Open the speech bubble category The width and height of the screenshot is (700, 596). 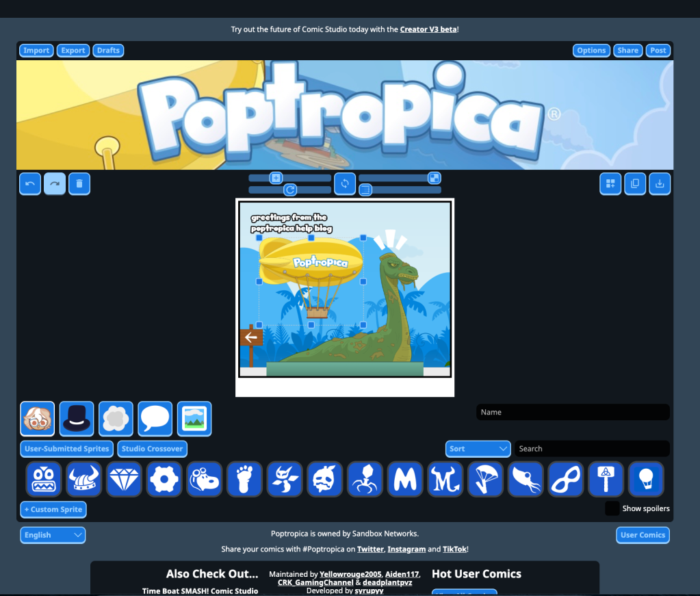tap(155, 419)
